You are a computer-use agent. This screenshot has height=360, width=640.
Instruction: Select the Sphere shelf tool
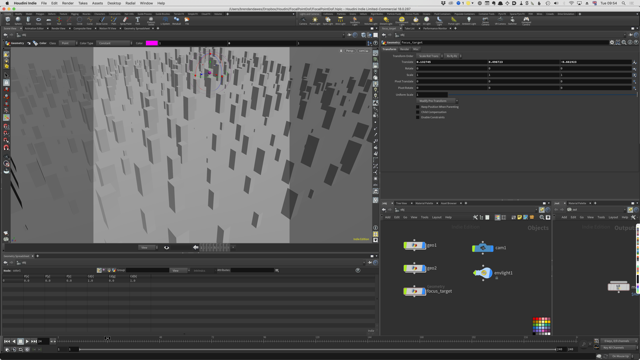18,20
